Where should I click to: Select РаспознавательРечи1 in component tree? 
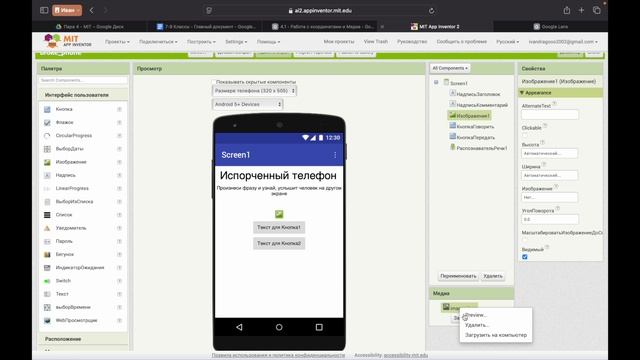pyautogui.click(x=482, y=148)
